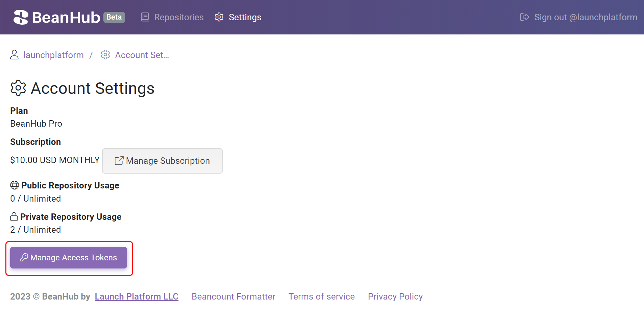Click 2023 © BeanHub by footer text
The height and width of the screenshot is (335, 644).
[50, 297]
